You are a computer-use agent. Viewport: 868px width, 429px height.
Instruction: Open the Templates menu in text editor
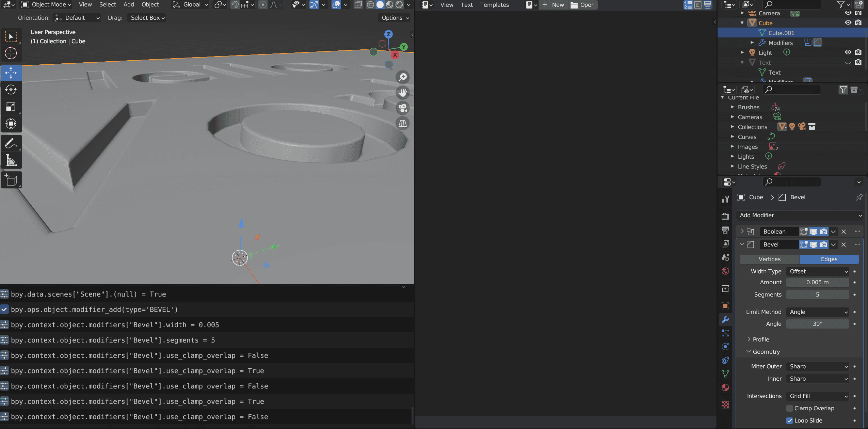(x=494, y=5)
